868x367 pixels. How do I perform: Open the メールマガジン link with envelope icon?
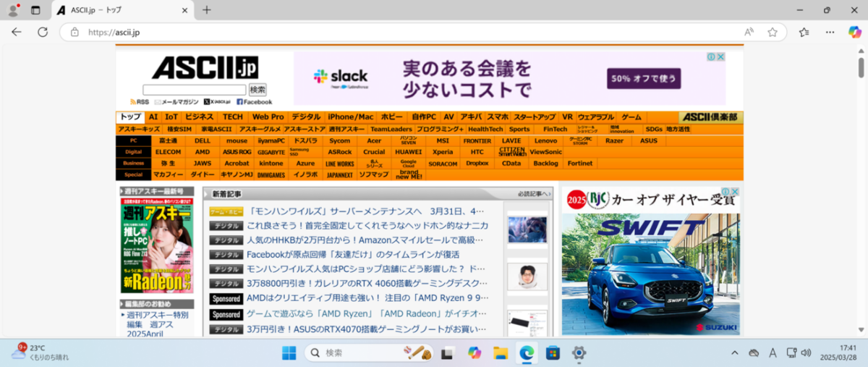pos(176,102)
